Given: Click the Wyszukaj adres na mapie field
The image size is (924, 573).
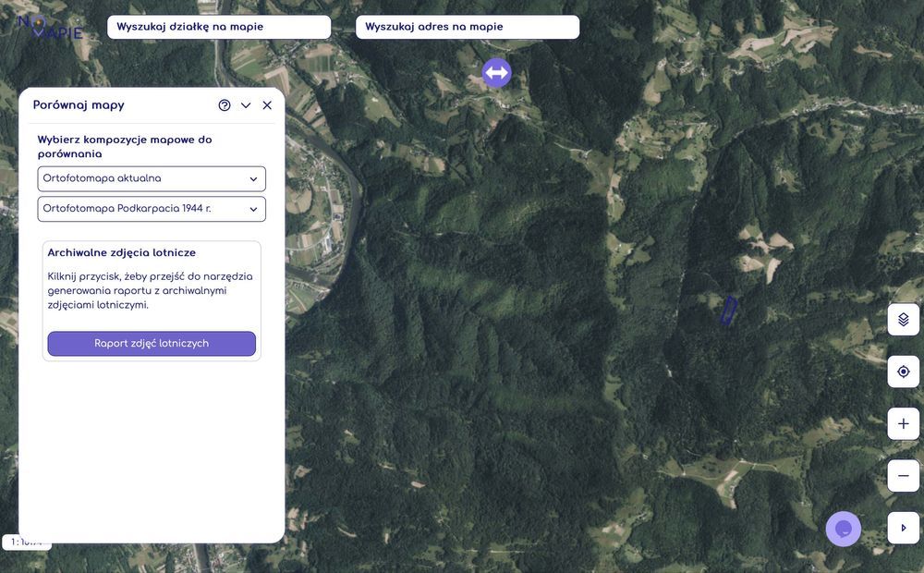Looking at the screenshot, I should tap(468, 27).
